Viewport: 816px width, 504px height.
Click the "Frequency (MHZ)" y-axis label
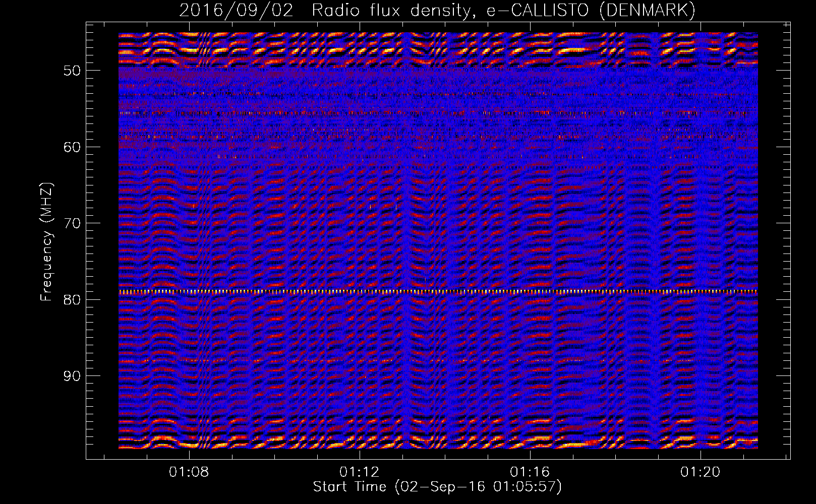(x=46, y=242)
